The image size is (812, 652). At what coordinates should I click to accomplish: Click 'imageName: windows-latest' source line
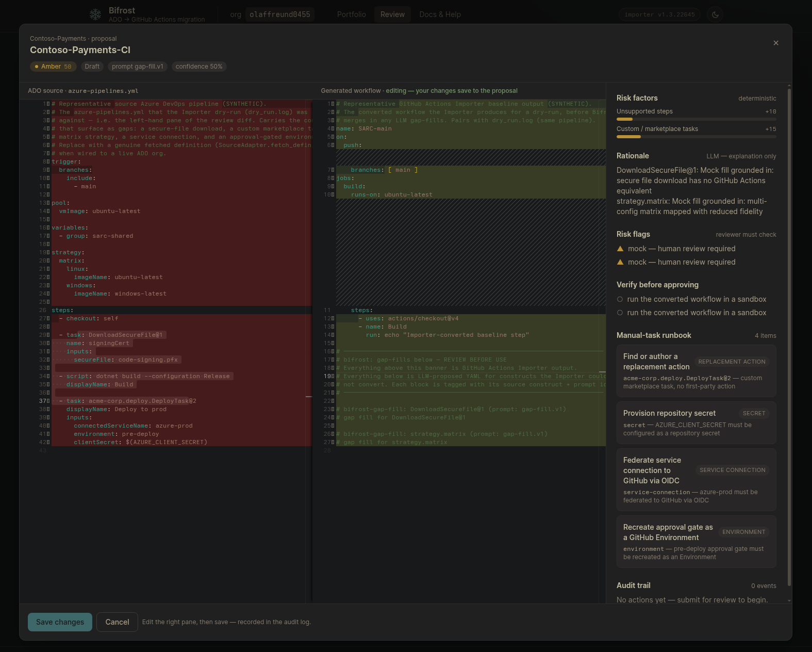coord(120,294)
